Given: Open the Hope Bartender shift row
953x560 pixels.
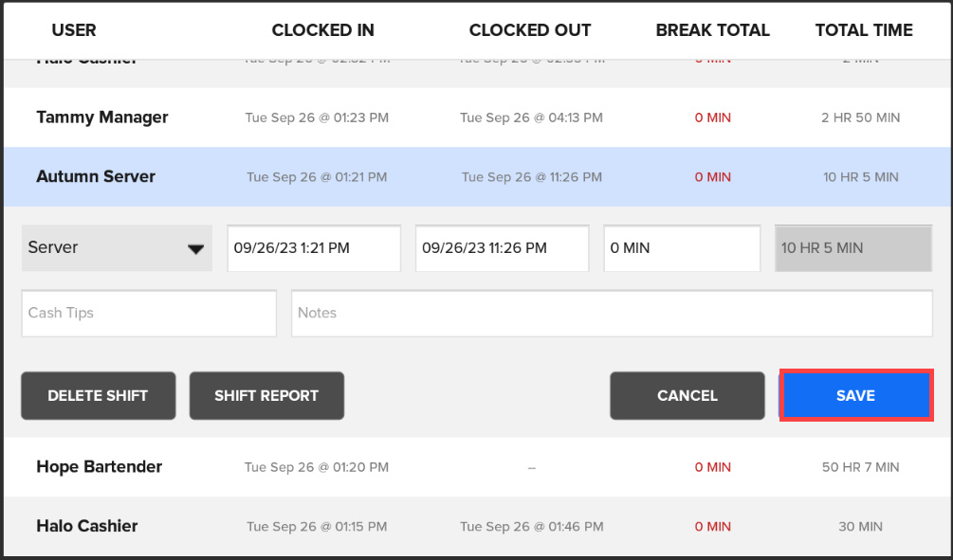Looking at the screenshot, I should coord(99,466).
